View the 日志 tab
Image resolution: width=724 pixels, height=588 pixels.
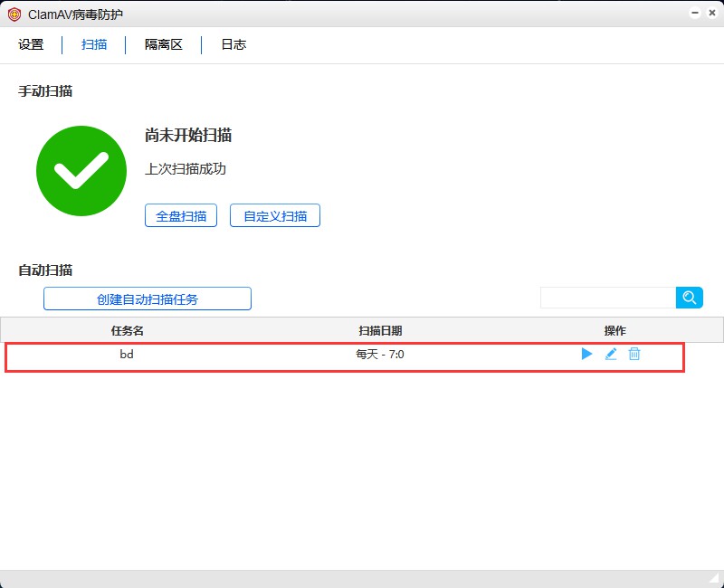click(233, 44)
